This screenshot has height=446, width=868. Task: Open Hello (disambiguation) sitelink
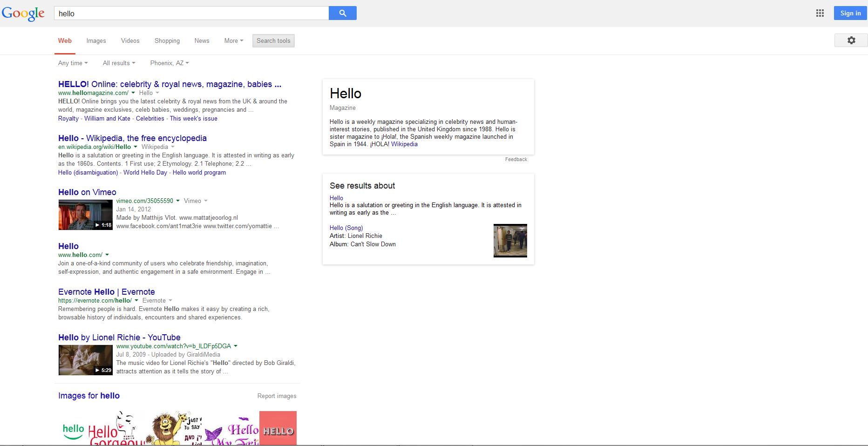tap(88, 172)
